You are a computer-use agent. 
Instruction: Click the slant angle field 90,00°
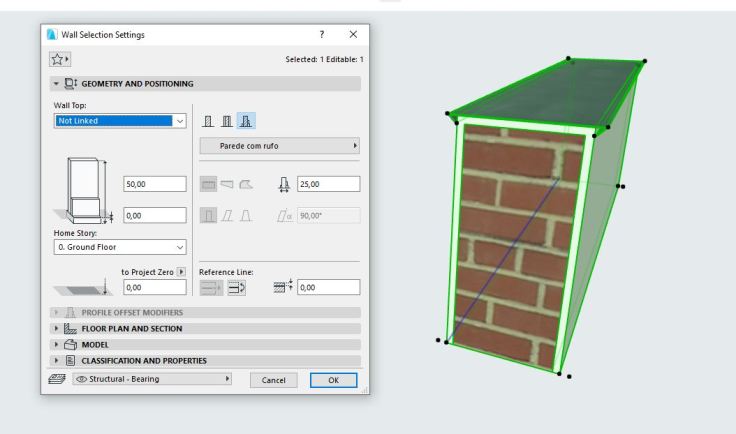coord(329,216)
